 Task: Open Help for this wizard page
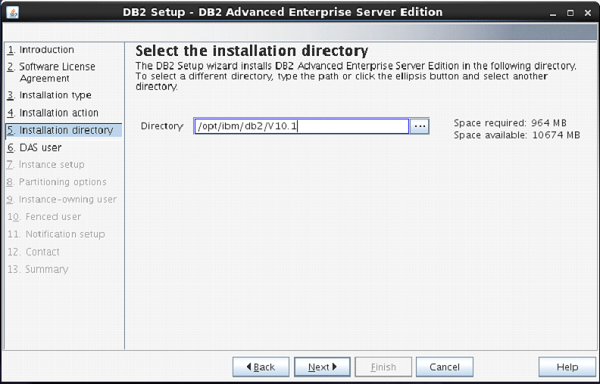pos(567,367)
